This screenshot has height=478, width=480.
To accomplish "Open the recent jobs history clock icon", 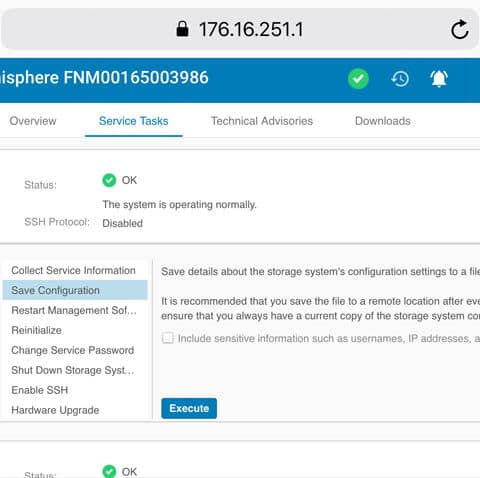I will [400, 79].
